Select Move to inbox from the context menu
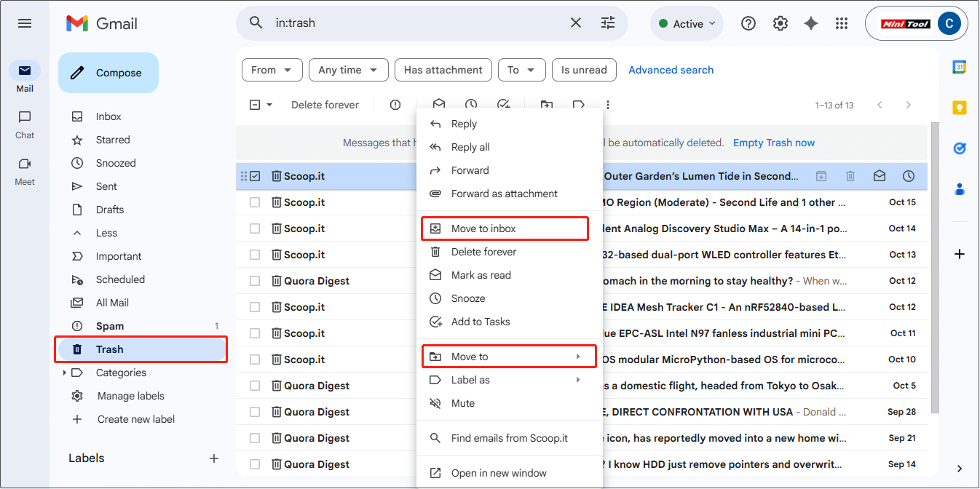980x489 pixels. click(505, 228)
